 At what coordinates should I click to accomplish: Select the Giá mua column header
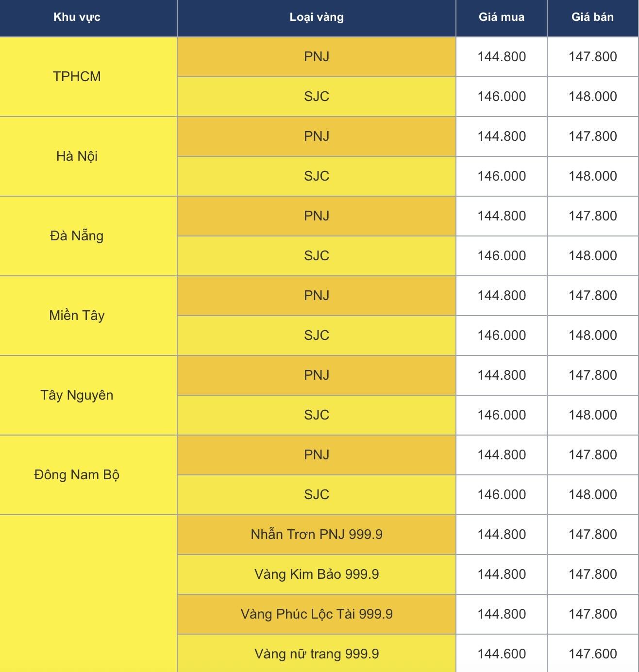tap(502, 17)
